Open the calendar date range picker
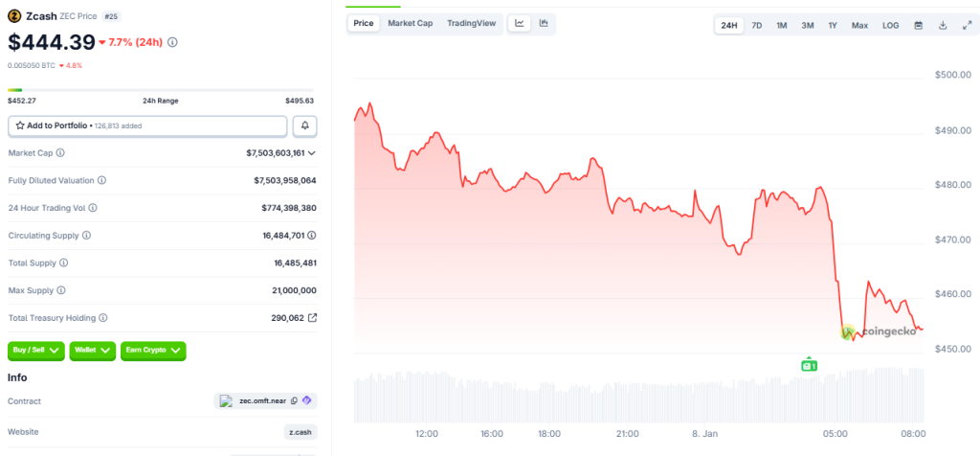Image resolution: width=980 pixels, height=456 pixels. 918,25
